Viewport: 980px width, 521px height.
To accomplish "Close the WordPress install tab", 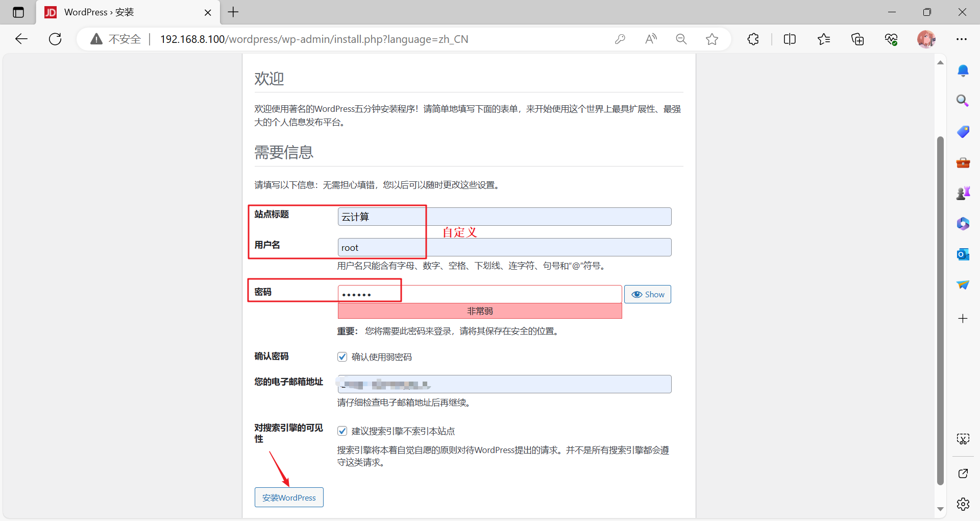I will 208,12.
